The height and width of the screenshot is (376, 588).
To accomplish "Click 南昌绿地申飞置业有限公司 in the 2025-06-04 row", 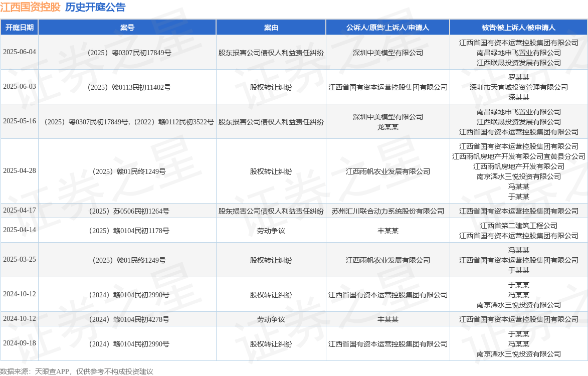I will [x=519, y=53].
